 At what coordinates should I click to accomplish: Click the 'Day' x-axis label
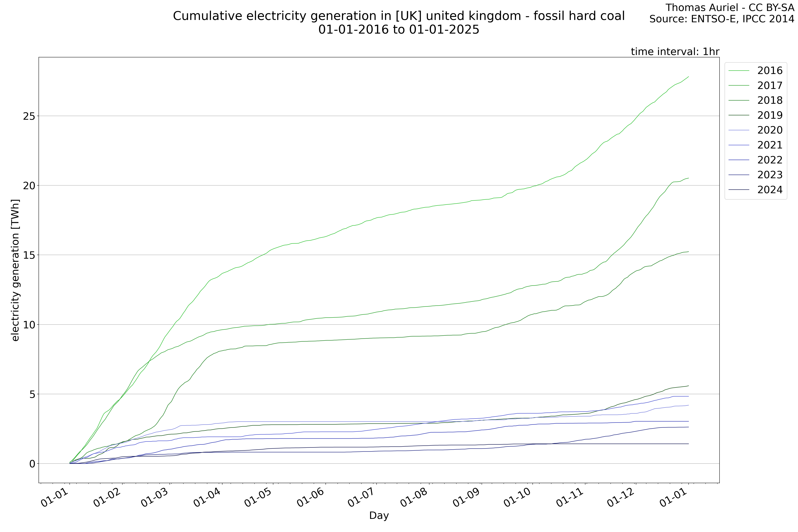(x=379, y=515)
